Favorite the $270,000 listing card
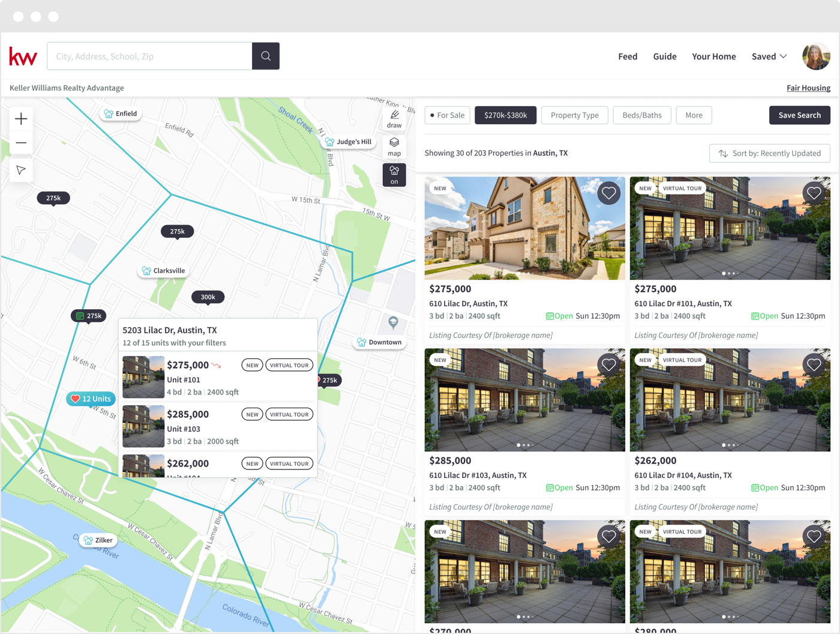The width and height of the screenshot is (840, 634). coord(608,536)
